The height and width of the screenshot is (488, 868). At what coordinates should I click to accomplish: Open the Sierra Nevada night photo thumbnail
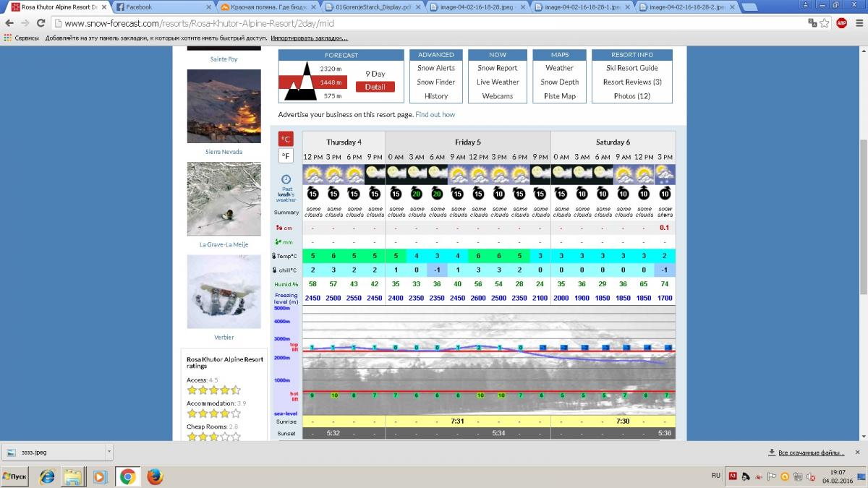(224, 106)
